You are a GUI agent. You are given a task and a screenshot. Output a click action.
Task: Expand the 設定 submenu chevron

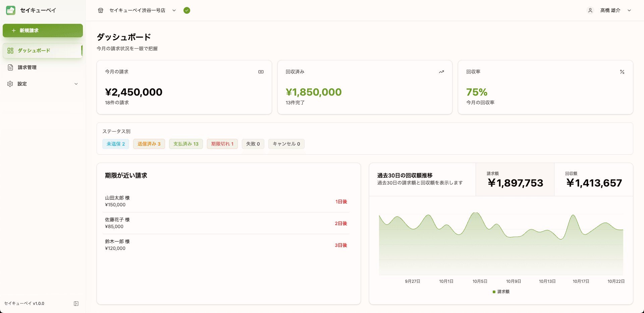(76, 84)
